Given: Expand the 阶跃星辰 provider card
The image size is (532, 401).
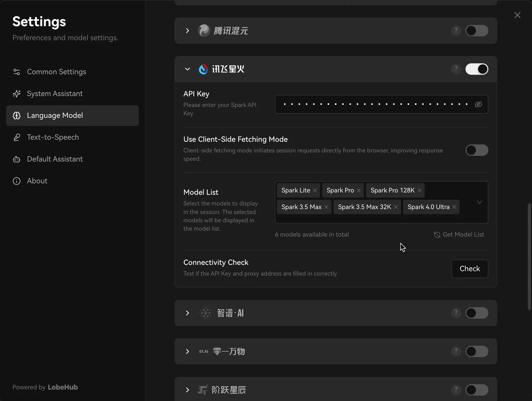Looking at the screenshot, I should pyautogui.click(x=188, y=390).
